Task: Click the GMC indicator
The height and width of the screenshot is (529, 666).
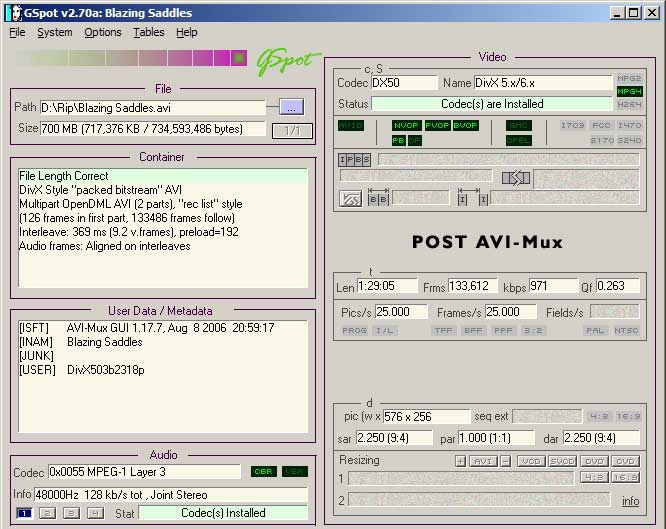Action: [x=519, y=125]
